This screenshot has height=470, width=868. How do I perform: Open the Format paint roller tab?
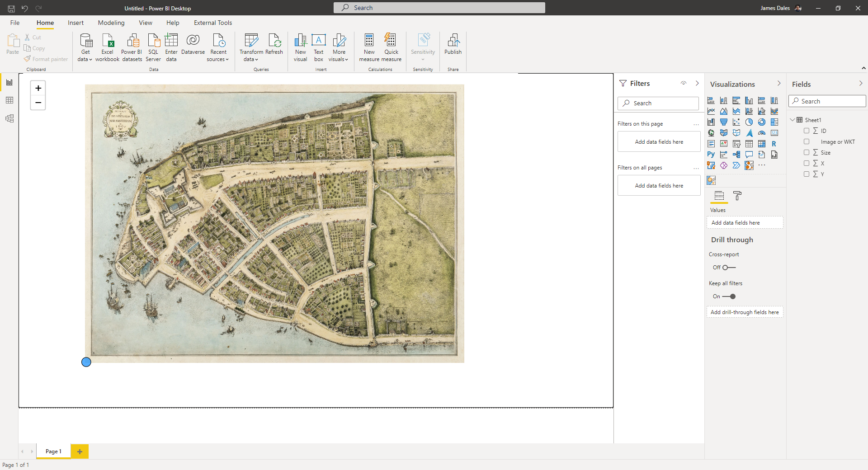(x=737, y=196)
